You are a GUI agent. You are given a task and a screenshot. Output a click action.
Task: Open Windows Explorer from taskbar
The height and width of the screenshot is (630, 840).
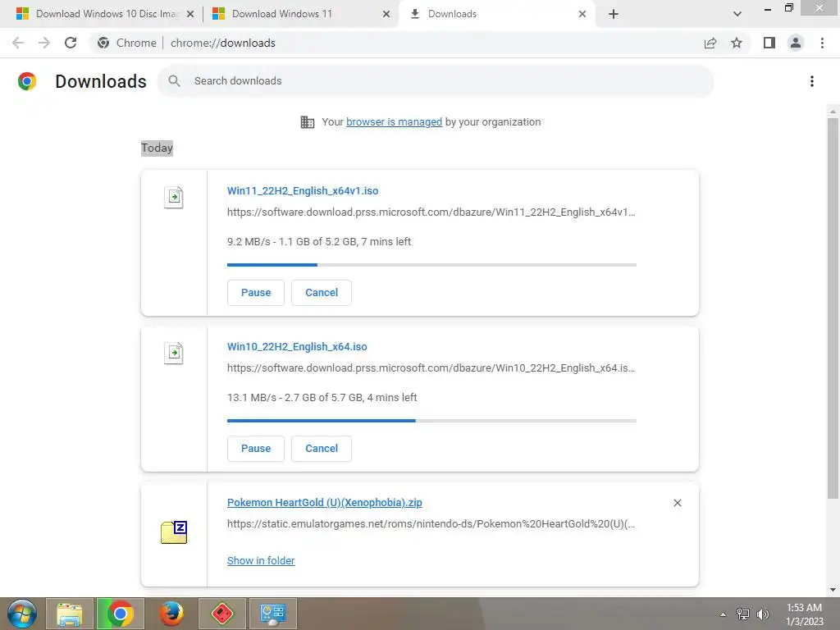click(x=70, y=614)
